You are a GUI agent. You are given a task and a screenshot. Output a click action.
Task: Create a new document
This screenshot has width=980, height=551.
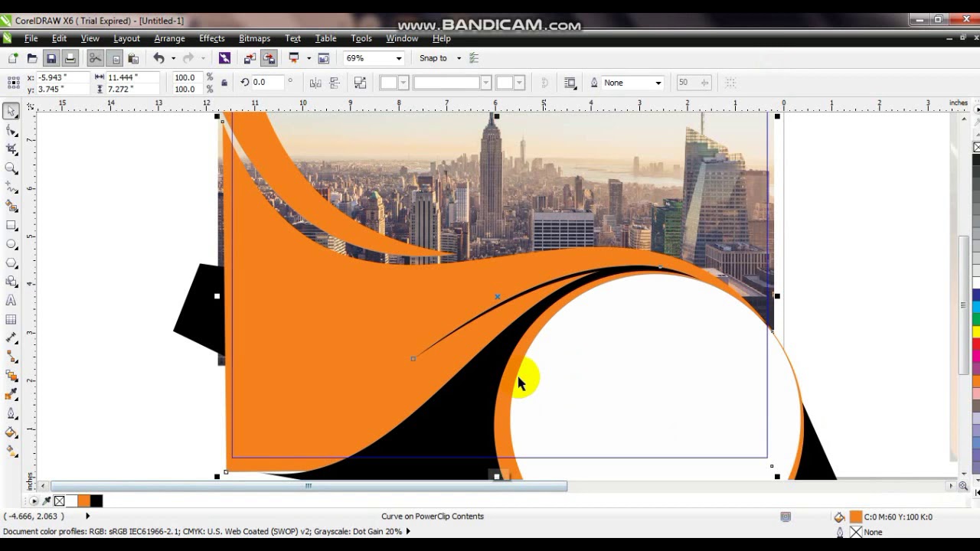(x=13, y=58)
